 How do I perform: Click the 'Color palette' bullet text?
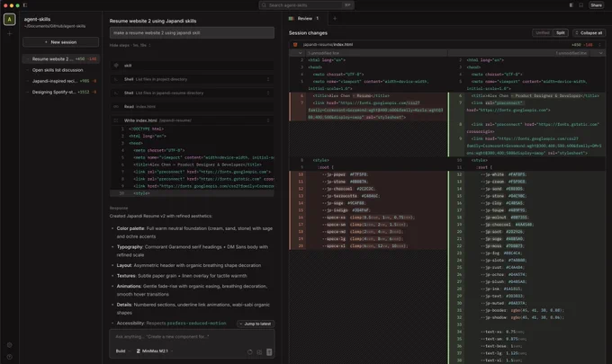tap(194, 232)
